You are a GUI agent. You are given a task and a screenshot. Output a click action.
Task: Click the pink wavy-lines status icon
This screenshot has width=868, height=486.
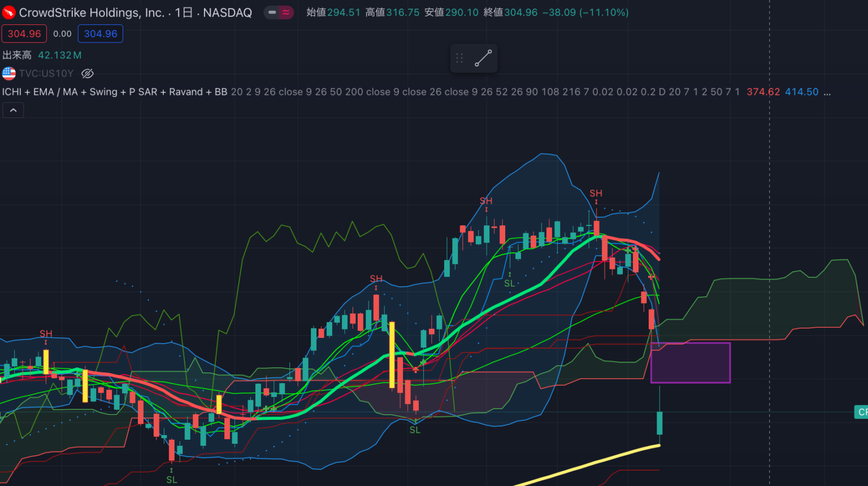pyautogui.click(x=286, y=12)
